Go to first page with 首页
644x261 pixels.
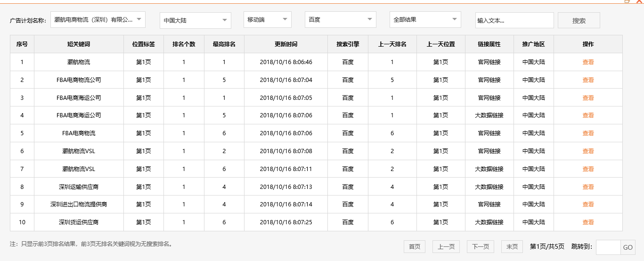[x=415, y=246]
